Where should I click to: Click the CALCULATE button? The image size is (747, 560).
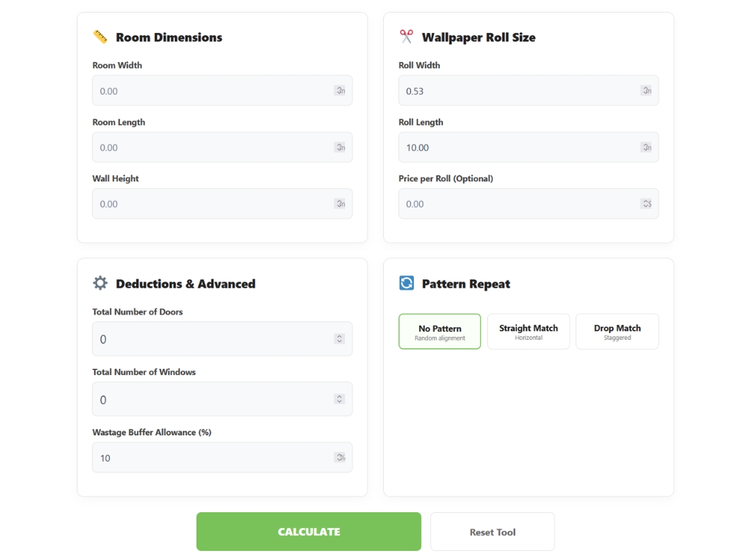[x=309, y=531]
